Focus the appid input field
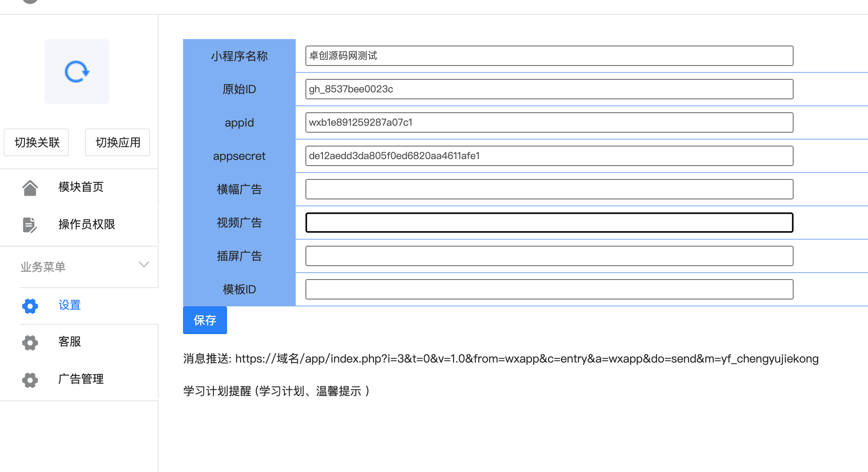This screenshot has height=472, width=868. point(549,122)
